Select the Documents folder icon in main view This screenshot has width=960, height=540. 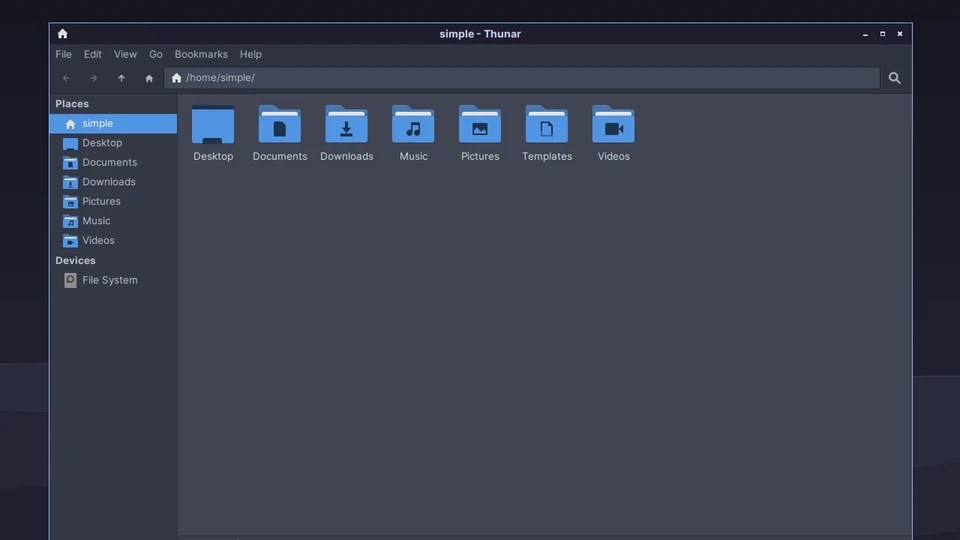pos(280,124)
